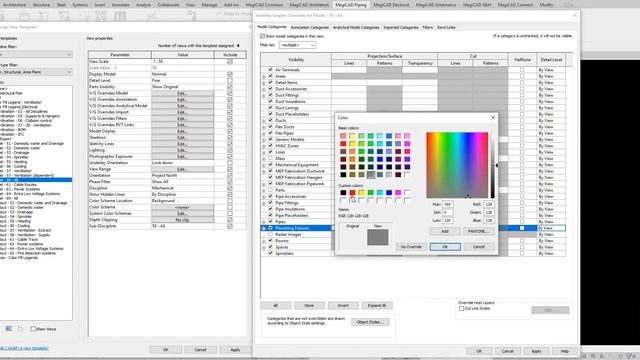Open the MagiCAD Ventilation ribbon tab
This screenshot has height=360, width=640.
(x=309, y=5)
